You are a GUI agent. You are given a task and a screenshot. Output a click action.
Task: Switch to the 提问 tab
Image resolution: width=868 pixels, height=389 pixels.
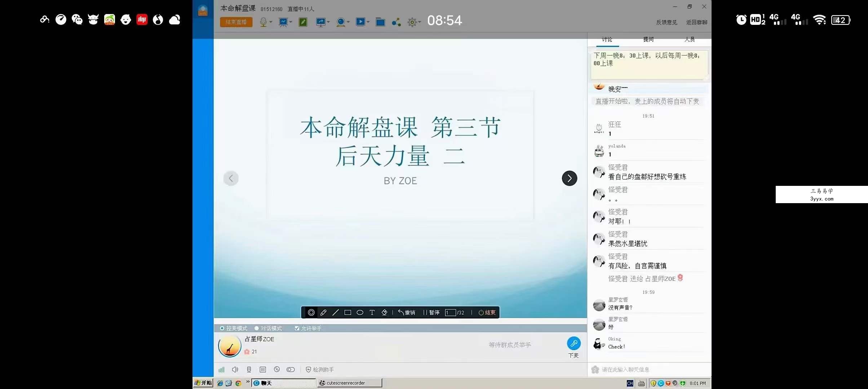(648, 39)
